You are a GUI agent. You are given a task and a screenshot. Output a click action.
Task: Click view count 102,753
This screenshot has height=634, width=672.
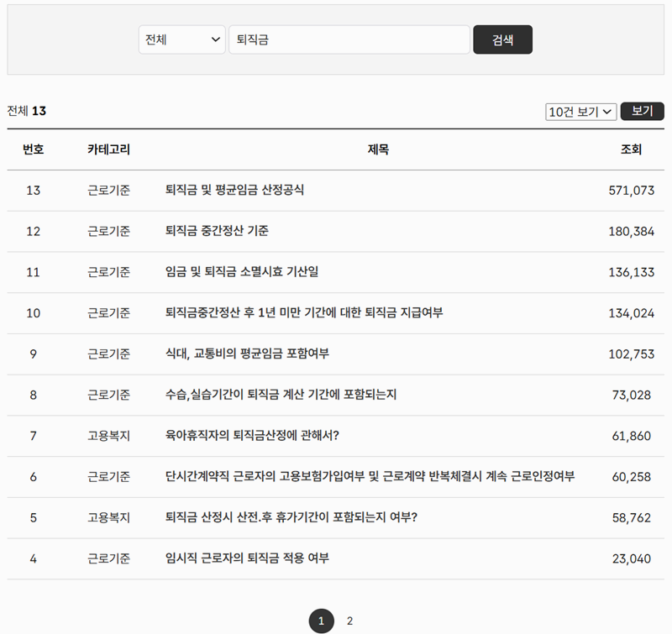click(x=632, y=354)
